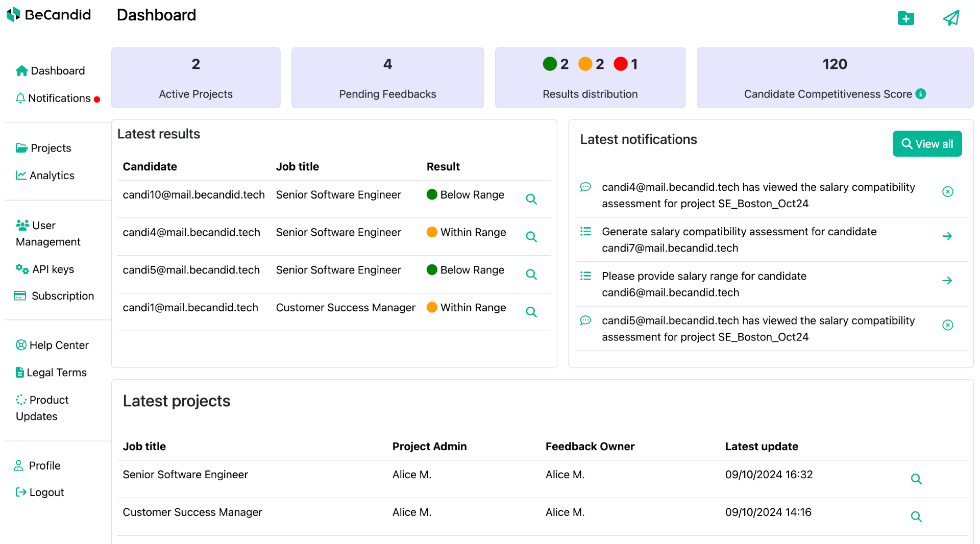980x544 pixels.
Task: Open Senior Software Engineer project magnifier
Action: 916,479
